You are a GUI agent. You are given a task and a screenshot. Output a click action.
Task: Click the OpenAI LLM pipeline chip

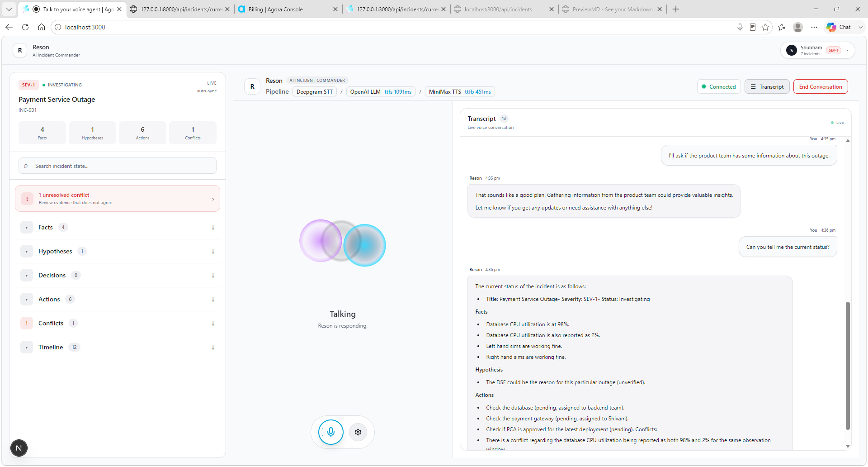pyautogui.click(x=381, y=92)
